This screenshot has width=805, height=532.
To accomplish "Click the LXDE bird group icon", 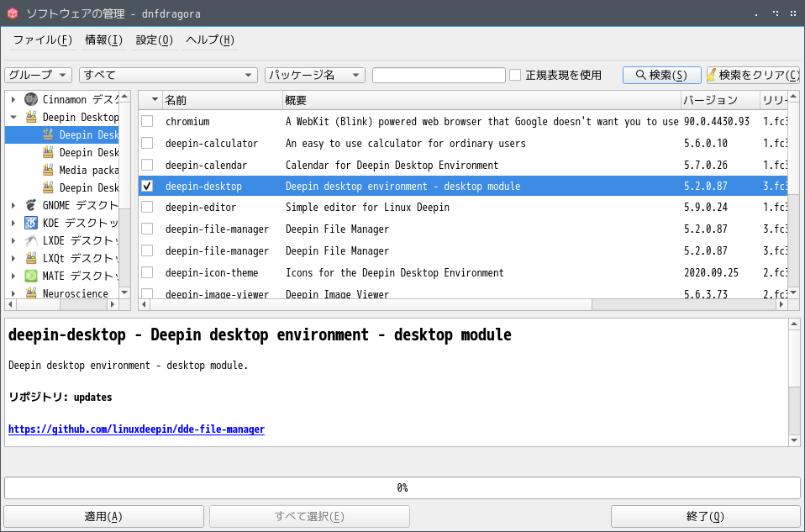I will click(x=31, y=240).
